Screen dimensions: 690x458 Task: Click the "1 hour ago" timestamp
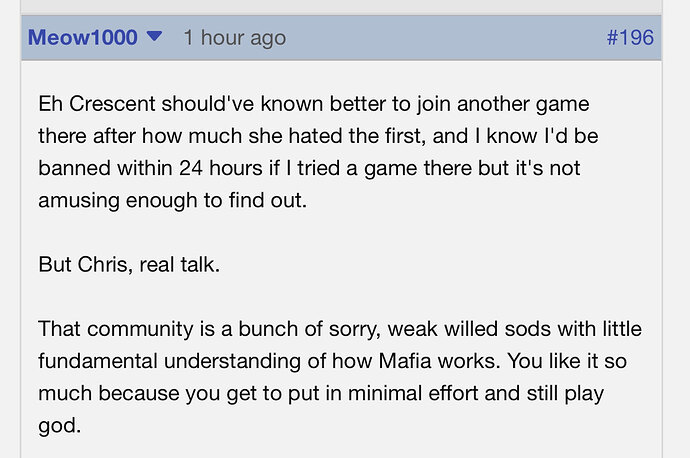pos(235,38)
